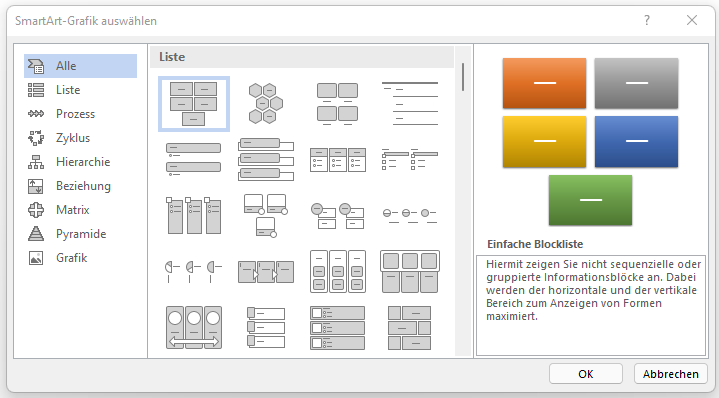This screenshot has width=719, height=398.
Task: Click the Einfache Blockliste title text
Action: (535, 244)
